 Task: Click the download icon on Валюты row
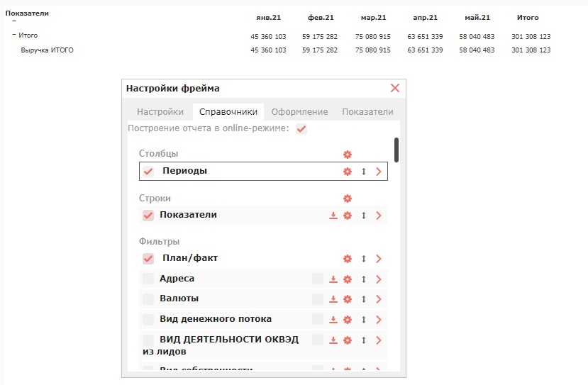333,299
